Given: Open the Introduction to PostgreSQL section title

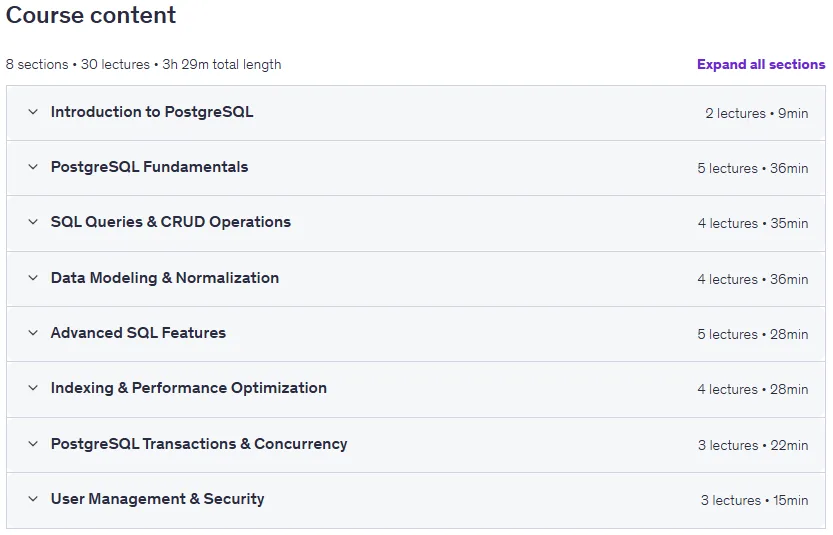Looking at the screenshot, I should [x=152, y=112].
